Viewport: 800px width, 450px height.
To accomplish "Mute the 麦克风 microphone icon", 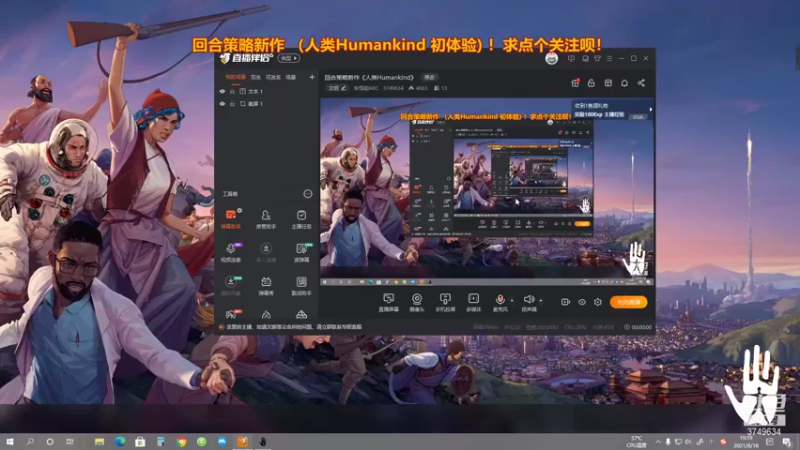I will pos(500,302).
